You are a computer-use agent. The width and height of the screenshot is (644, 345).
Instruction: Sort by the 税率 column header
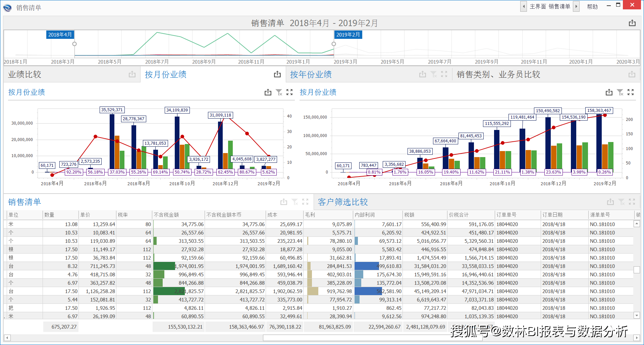click(x=134, y=215)
